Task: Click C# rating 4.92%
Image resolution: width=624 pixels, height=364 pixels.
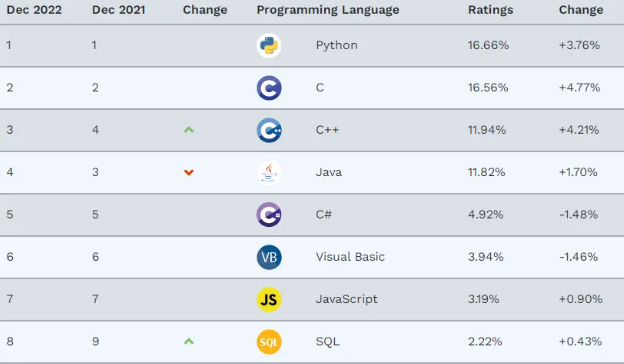Action: click(x=486, y=214)
